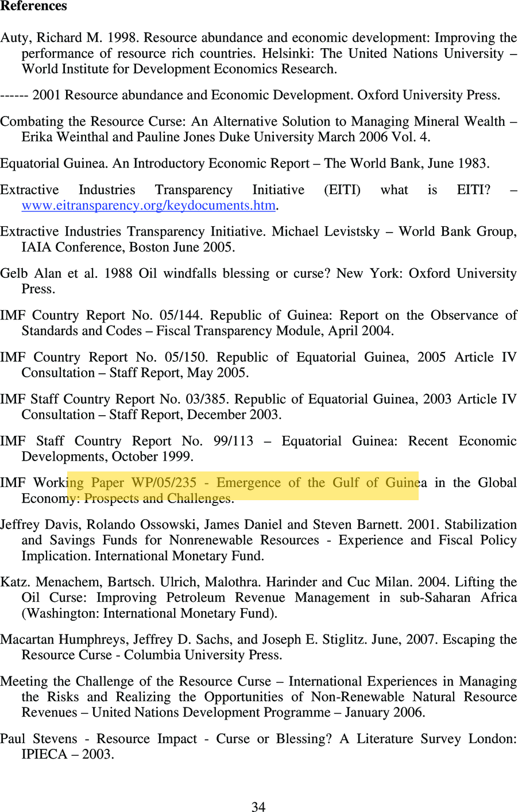Screen dimensions: 518x812
Task: Click the Auty, Richard M. 1998 reference
Action: click(258, 53)
